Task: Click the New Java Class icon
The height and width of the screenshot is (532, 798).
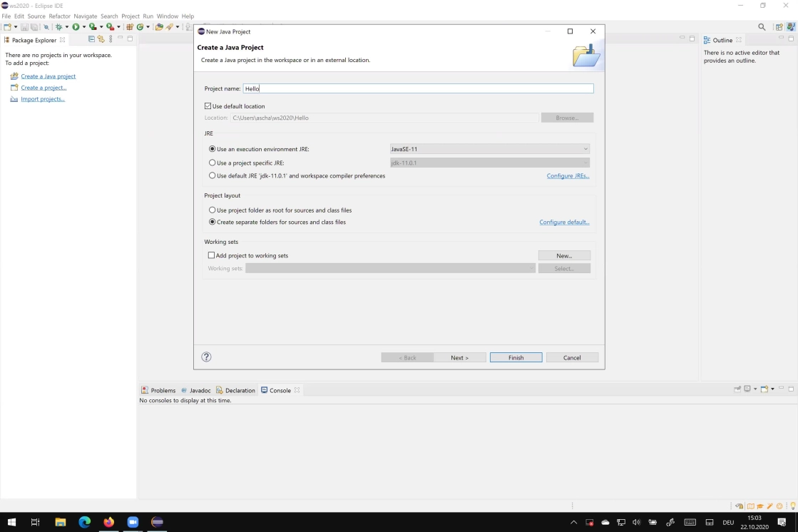Action: 140,27
